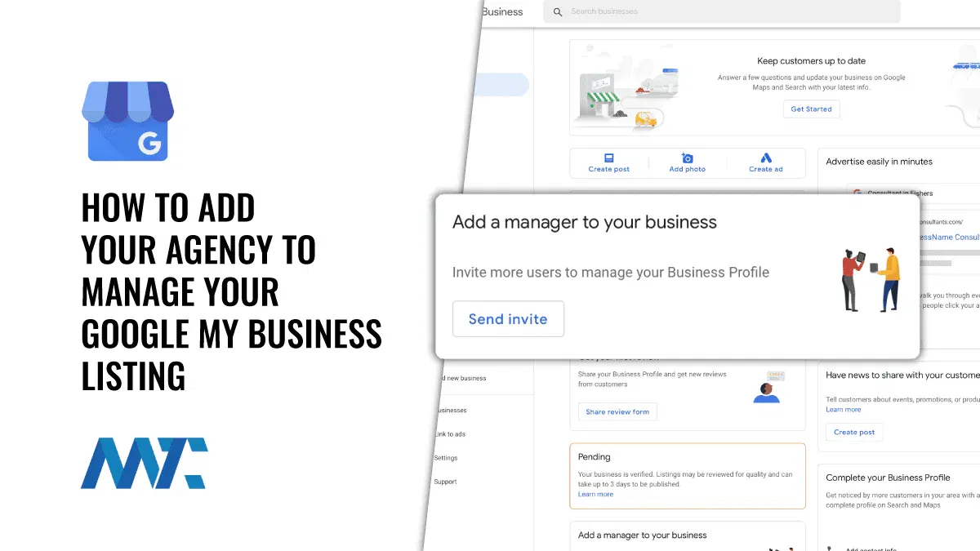980x551 pixels.
Task: Click 'Invite more users to manage' text
Action: click(611, 272)
